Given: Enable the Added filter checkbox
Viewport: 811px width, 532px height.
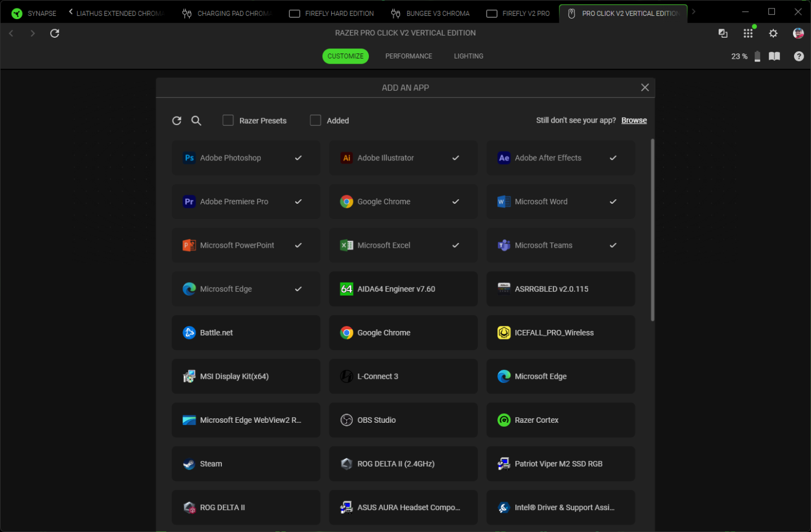Looking at the screenshot, I should point(315,120).
